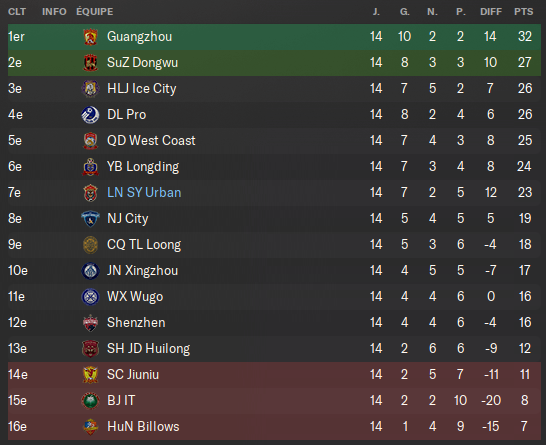Sort table by PTS column header
The image size is (546, 445).
(x=524, y=11)
